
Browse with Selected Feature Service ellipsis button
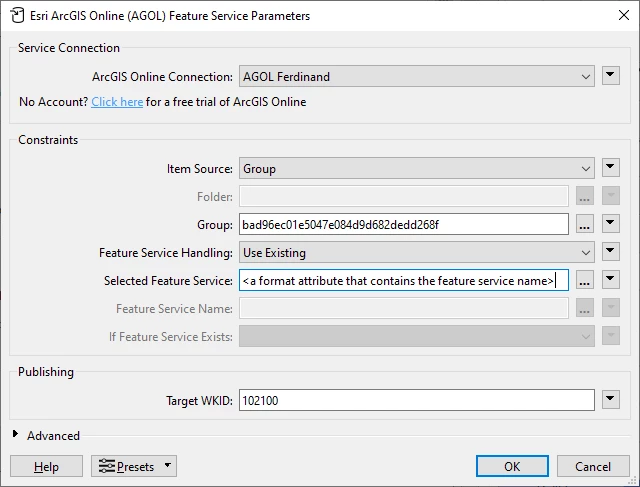click(x=584, y=280)
